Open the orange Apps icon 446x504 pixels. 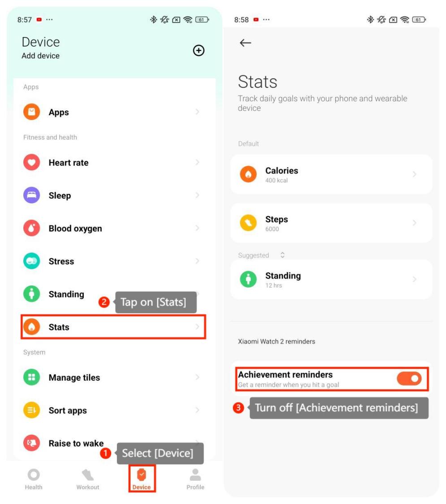pyautogui.click(x=31, y=112)
